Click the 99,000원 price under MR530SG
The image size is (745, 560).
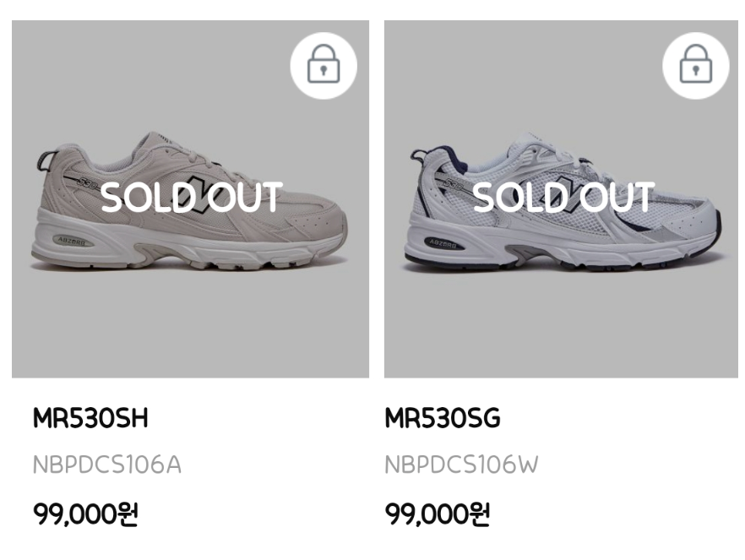pos(438,514)
